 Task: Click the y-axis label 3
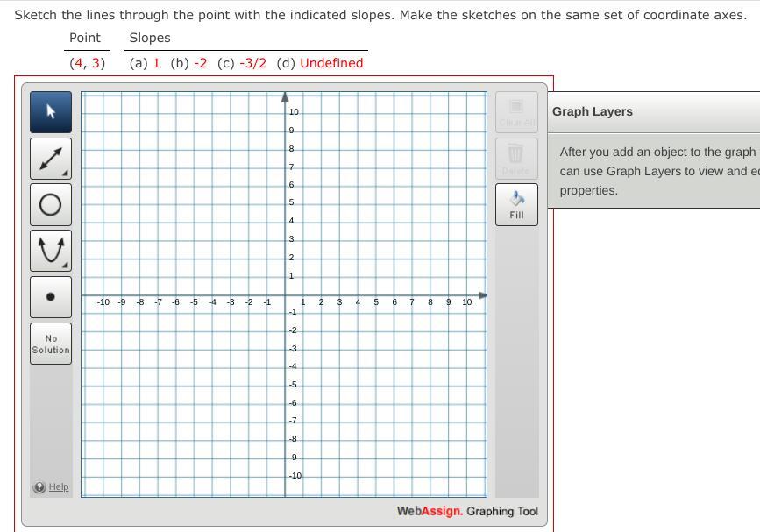pos(291,239)
